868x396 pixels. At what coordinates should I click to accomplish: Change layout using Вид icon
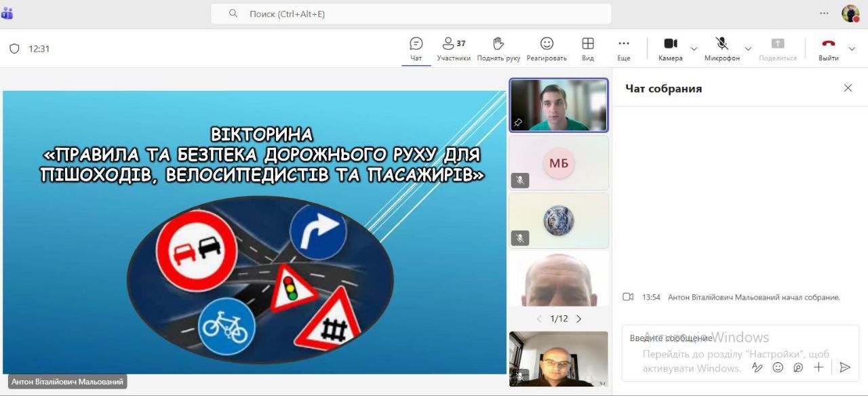click(x=588, y=49)
